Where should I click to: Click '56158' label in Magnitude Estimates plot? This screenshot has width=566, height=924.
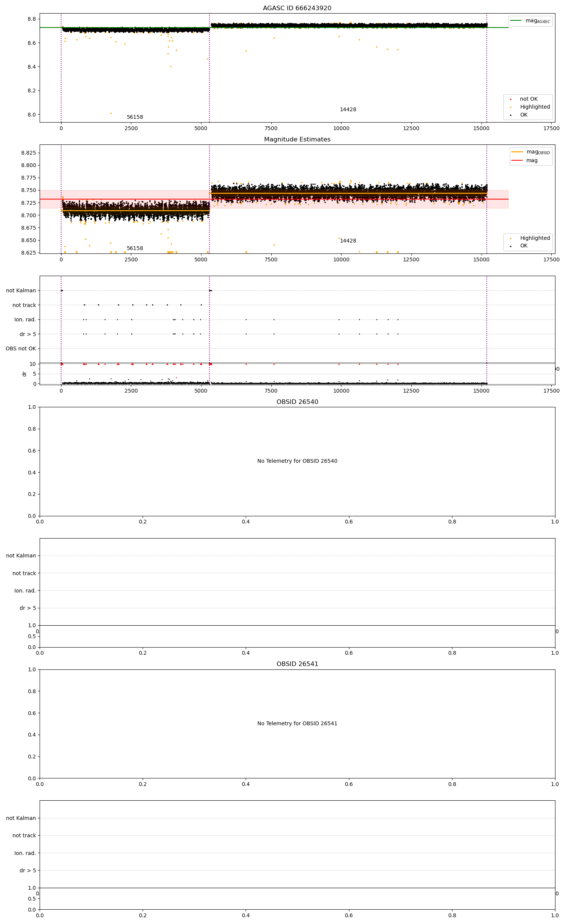click(x=135, y=249)
